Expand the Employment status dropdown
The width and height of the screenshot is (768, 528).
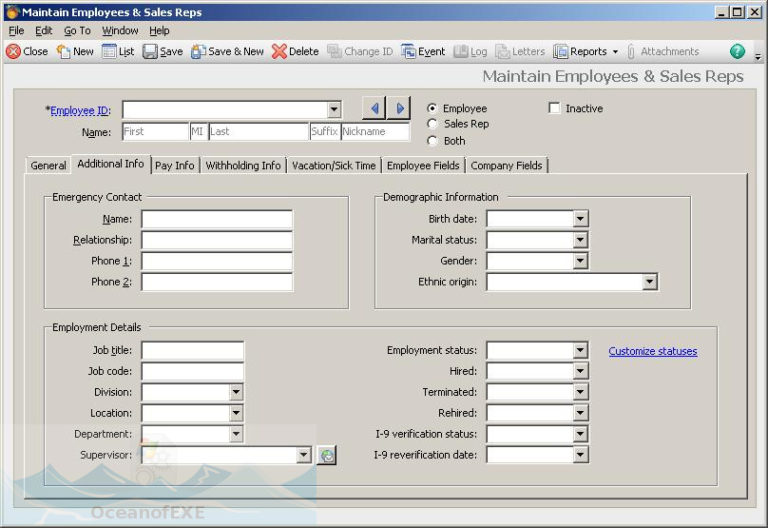(x=580, y=350)
